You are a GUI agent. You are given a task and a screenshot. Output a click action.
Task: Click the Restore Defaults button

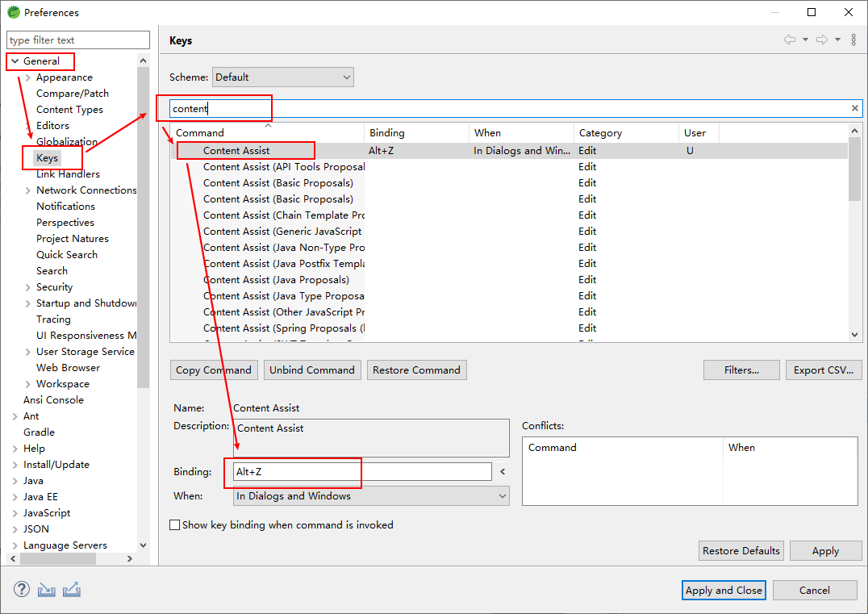point(741,551)
